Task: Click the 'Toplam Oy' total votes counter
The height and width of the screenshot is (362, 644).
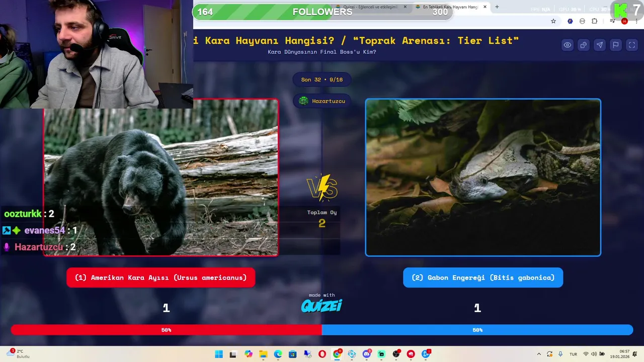Action: pos(322,219)
